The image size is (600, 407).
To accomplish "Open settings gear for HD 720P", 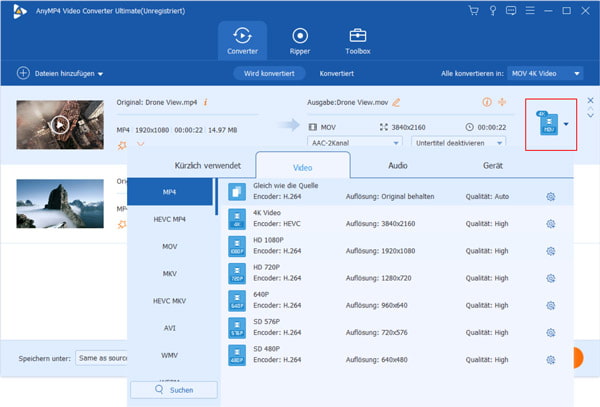I will [551, 278].
